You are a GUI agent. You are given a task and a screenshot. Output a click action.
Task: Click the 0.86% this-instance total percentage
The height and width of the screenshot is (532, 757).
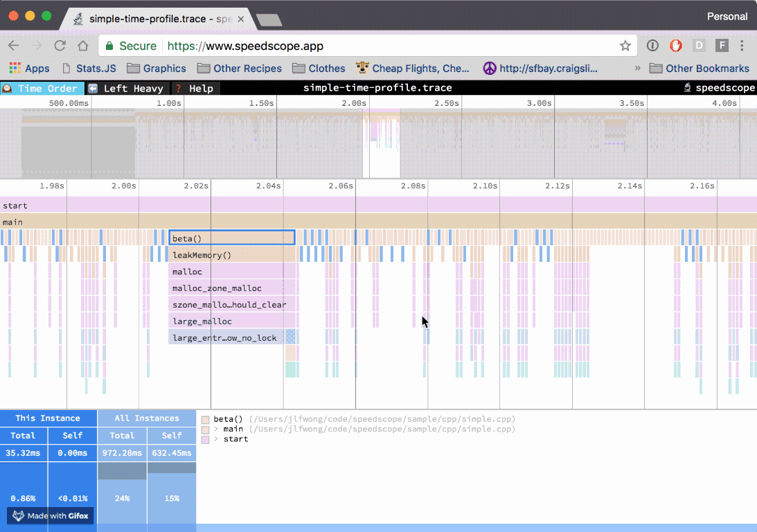pos(23,498)
